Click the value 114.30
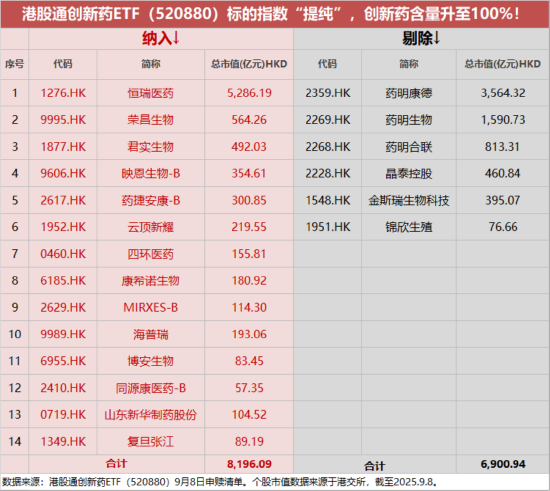 pyautogui.click(x=249, y=308)
